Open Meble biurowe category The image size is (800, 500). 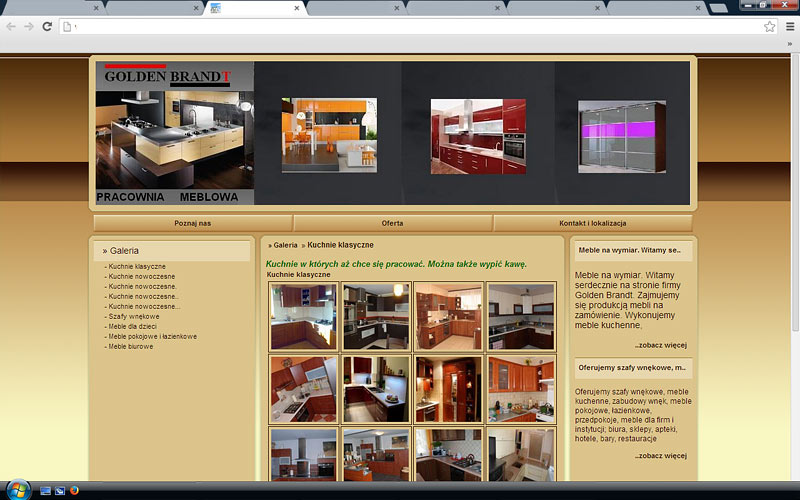point(131,346)
